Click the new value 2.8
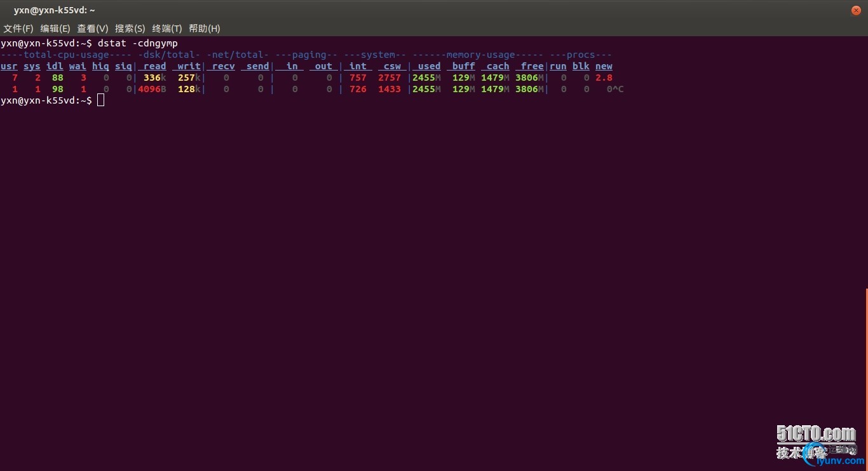The width and height of the screenshot is (868, 471). point(604,78)
